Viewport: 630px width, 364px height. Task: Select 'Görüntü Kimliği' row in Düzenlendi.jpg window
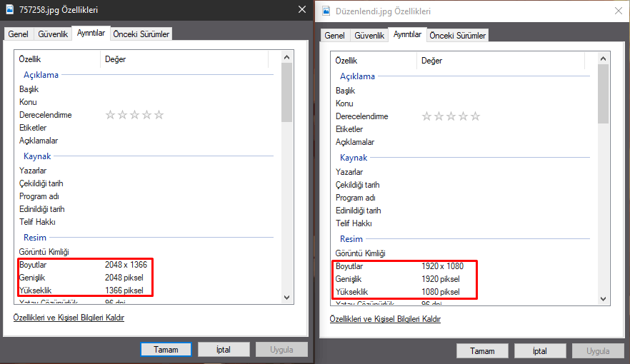pos(462,253)
